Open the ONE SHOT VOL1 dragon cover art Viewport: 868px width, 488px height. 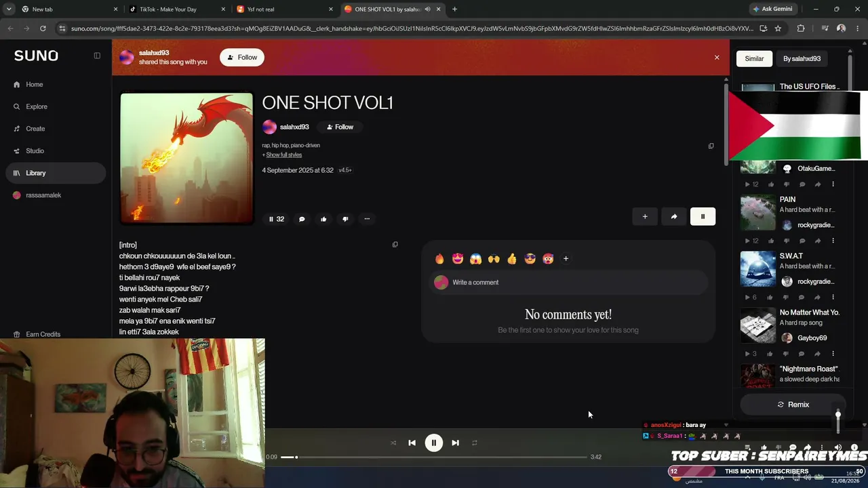tap(186, 158)
